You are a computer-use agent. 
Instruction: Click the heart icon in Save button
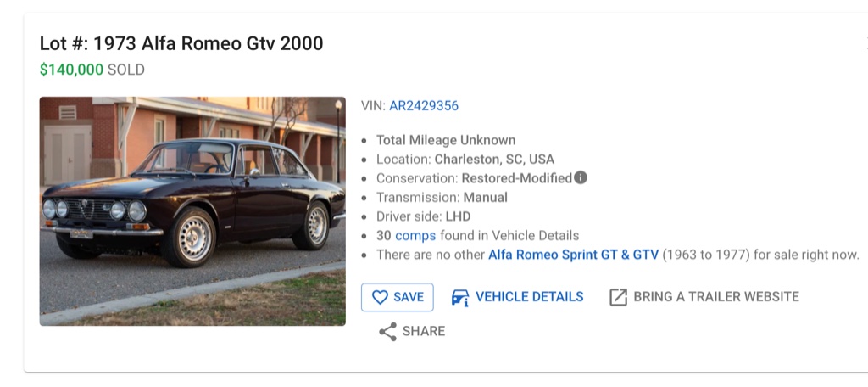pos(380,297)
